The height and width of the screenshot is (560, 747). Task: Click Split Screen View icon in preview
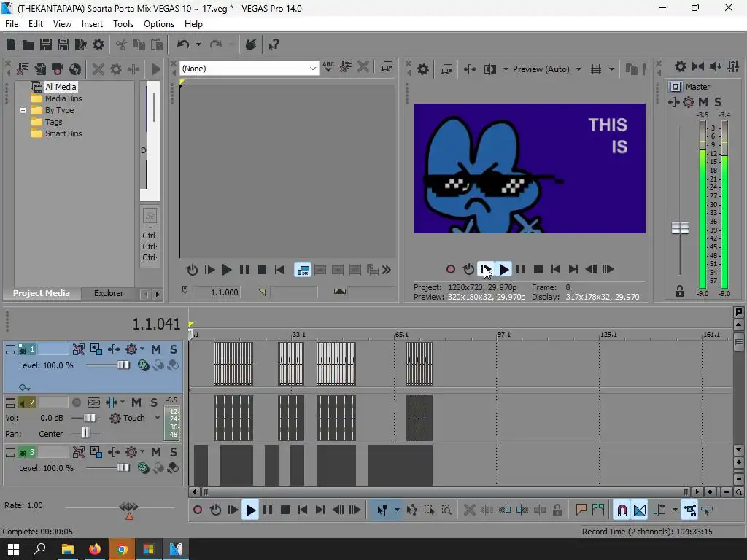point(490,69)
